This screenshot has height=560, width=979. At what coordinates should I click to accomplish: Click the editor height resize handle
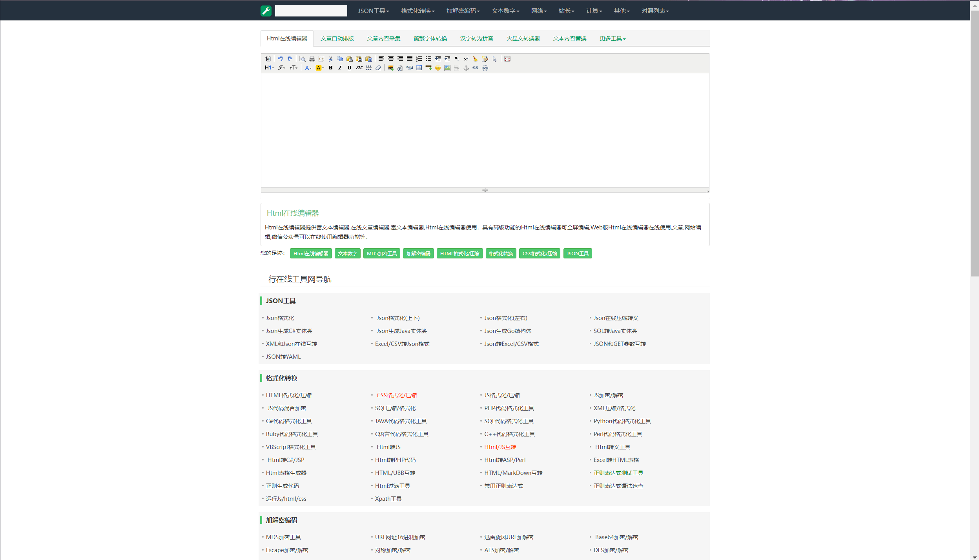(x=485, y=190)
